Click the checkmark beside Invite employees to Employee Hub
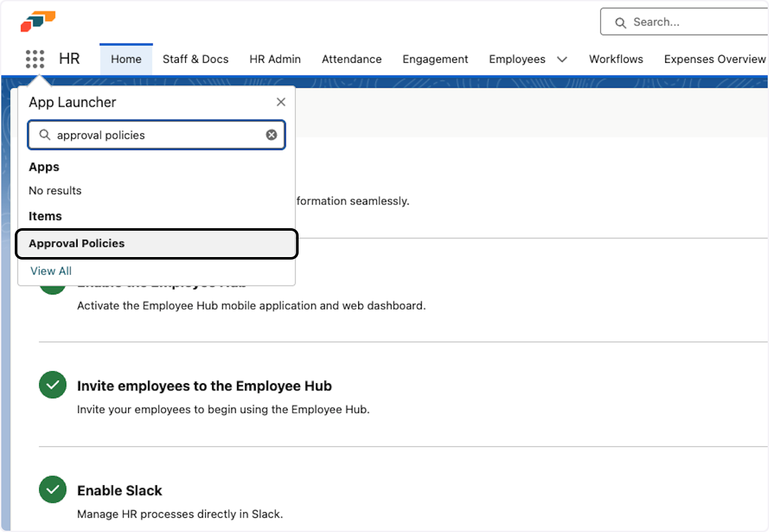Viewport: 769px width, 532px height. (53, 385)
